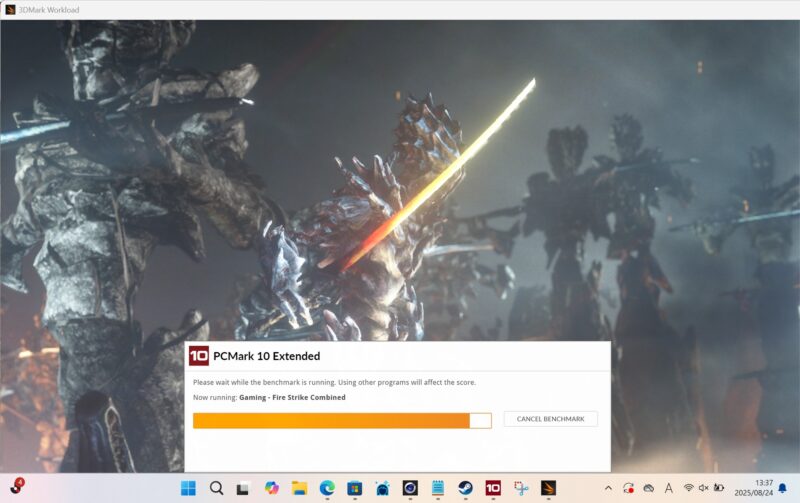Click the battery status tray icon
800x503 pixels.
719,488
